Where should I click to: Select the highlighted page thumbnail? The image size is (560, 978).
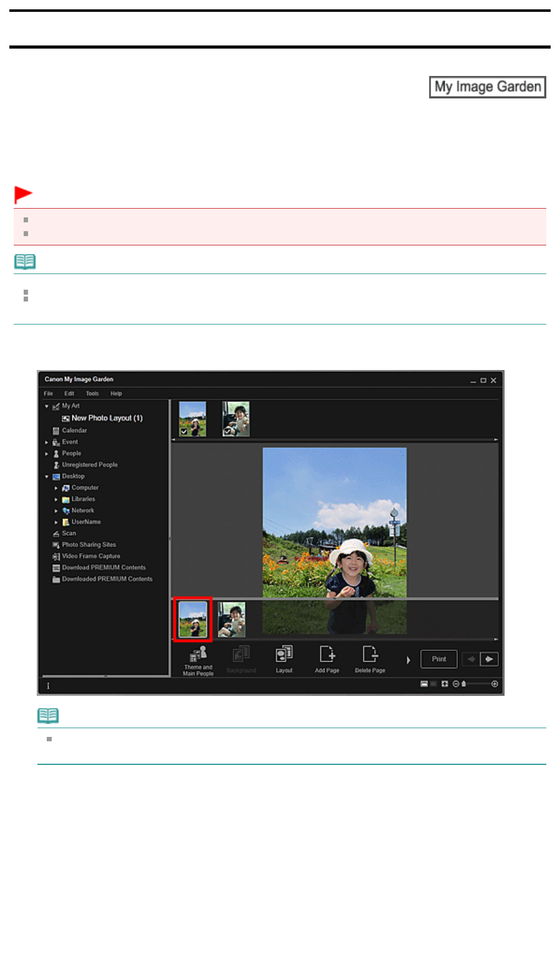[192, 619]
